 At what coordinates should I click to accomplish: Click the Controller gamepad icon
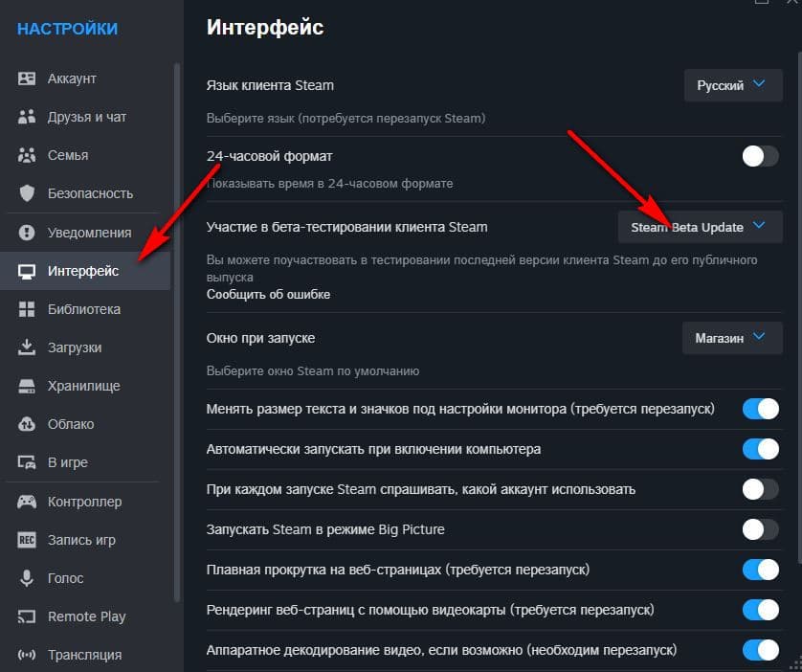click(28, 502)
